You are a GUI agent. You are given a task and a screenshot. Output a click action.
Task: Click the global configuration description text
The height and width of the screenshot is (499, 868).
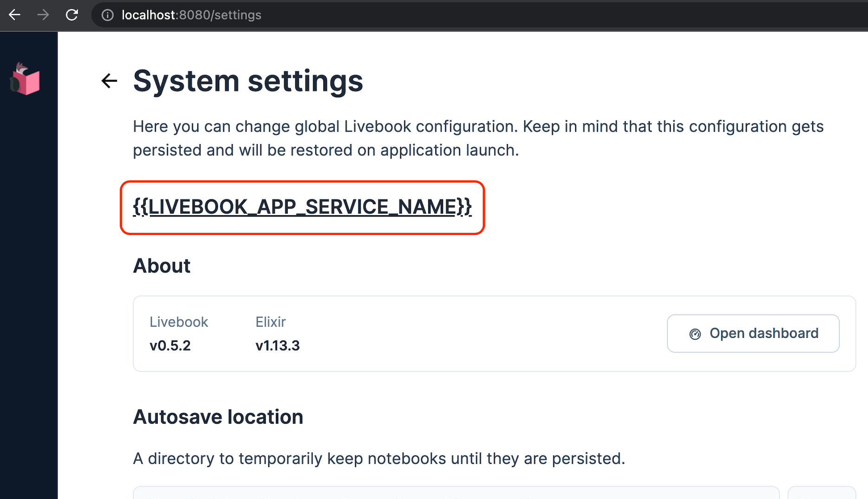pos(478,138)
